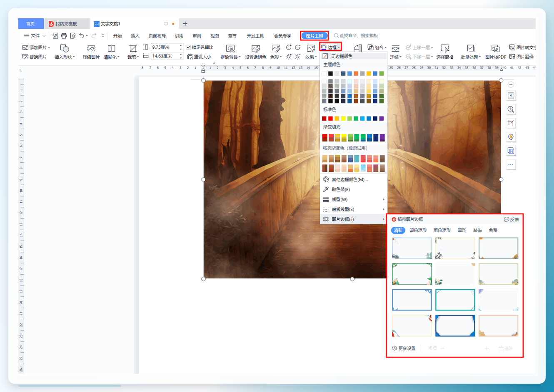Click the lightbulb icon in floating sidebar
This screenshot has height=392, width=554.
tap(511, 137)
